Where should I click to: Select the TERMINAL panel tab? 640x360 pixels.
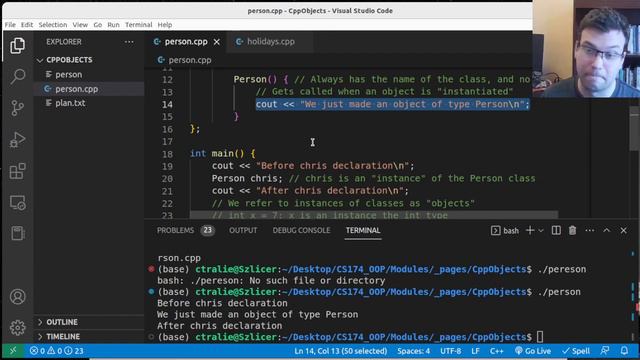[363, 231]
